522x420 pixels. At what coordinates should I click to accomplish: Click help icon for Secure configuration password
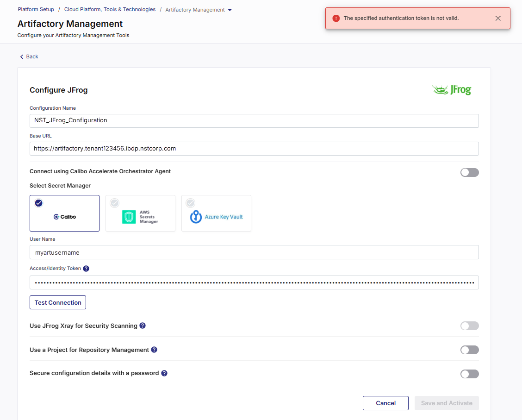tap(164, 373)
